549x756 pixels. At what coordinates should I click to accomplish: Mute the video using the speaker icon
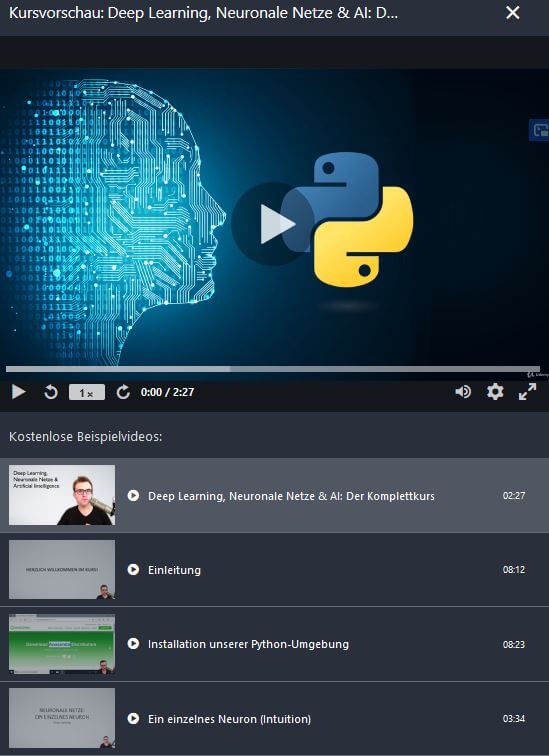pyautogui.click(x=463, y=392)
